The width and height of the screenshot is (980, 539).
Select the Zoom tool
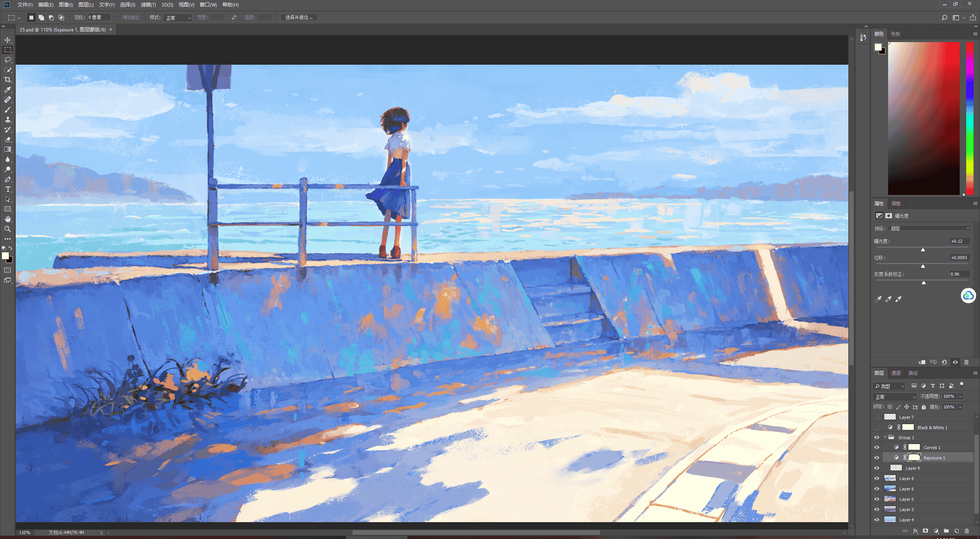(8, 229)
